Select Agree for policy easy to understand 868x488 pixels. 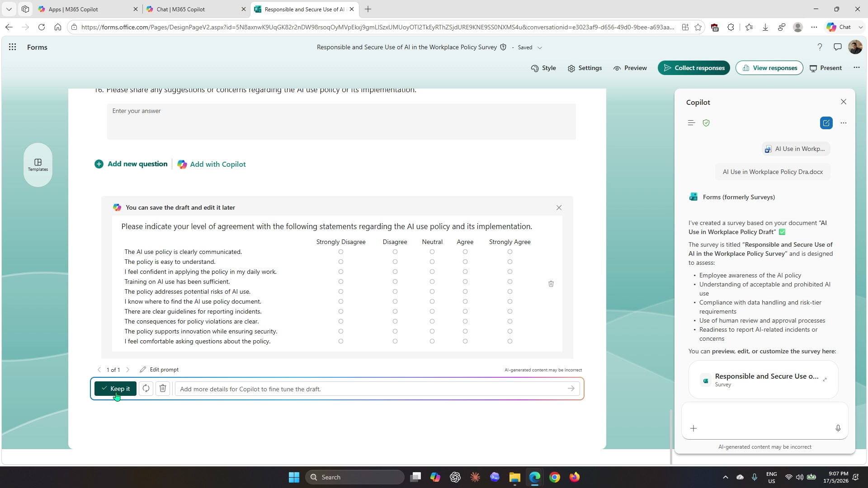coord(465,262)
